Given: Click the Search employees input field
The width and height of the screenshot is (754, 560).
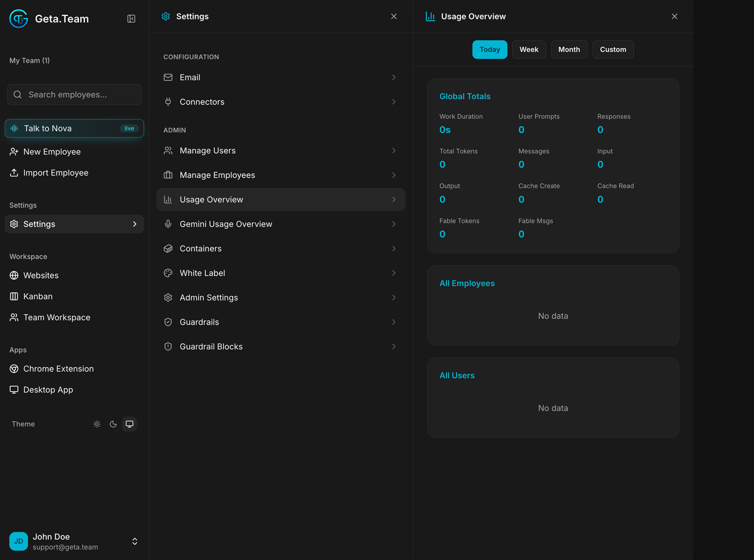Looking at the screenshot, I should point(74,94).
